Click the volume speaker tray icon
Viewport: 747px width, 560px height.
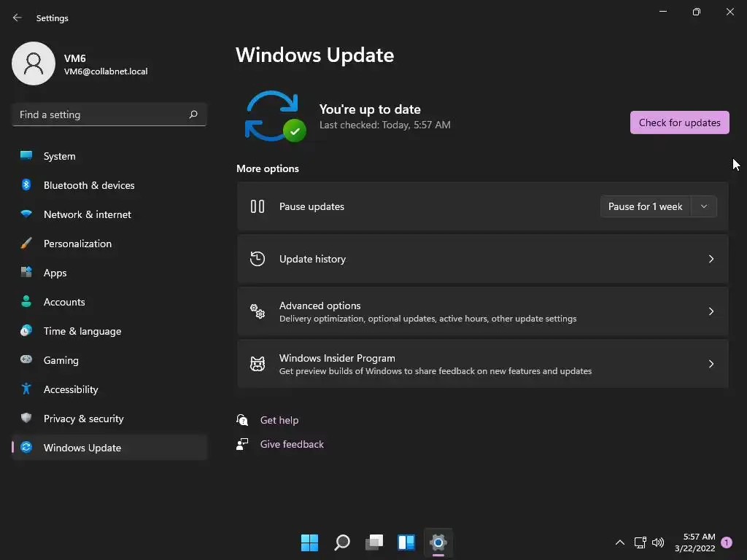click(658, 542)
